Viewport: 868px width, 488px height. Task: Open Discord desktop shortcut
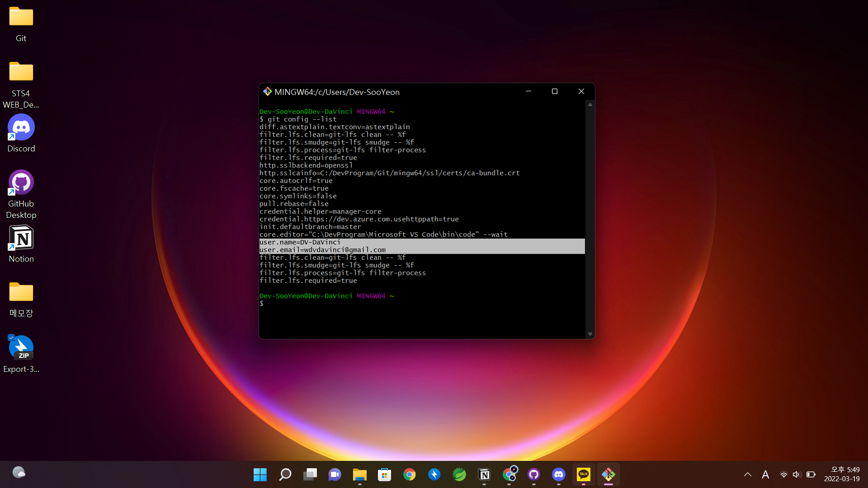pos(21,128)
